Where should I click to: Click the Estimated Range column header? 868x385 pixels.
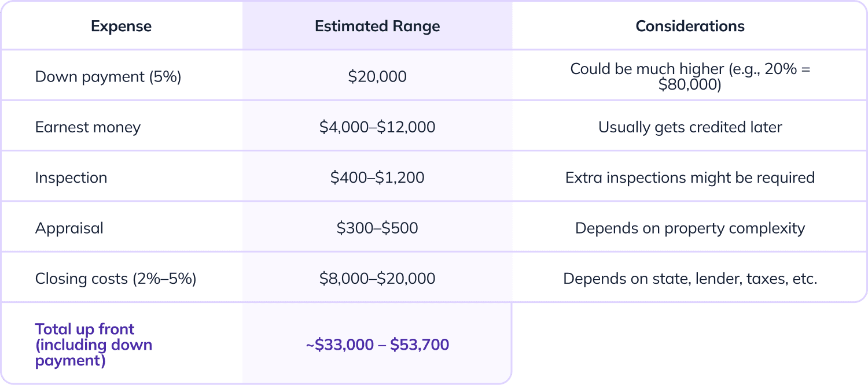coord(377,26)
